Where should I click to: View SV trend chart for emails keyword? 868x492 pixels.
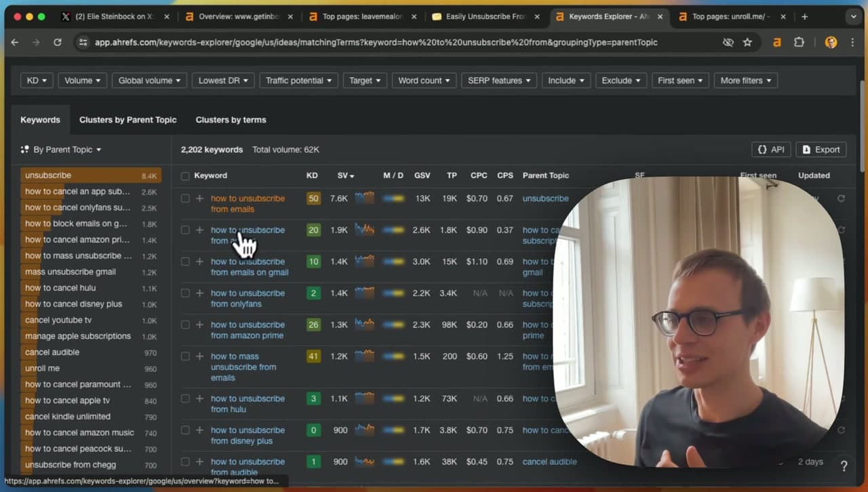(x=364, y=199)
